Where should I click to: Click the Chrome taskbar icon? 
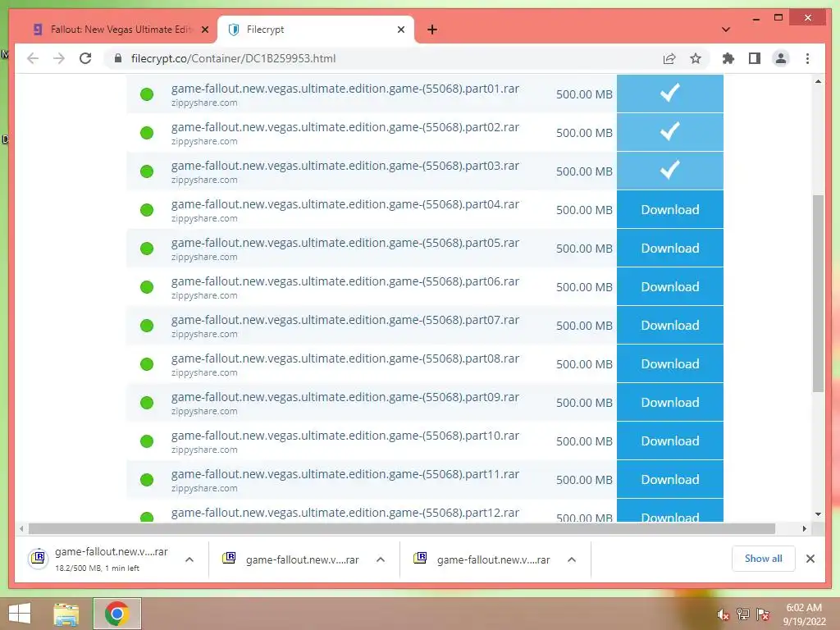point(116,614)
